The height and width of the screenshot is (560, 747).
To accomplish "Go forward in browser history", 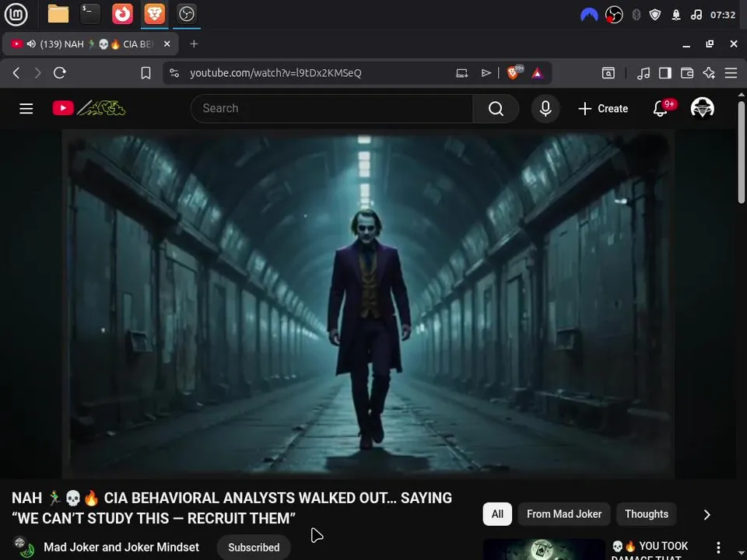I will 37,73.
